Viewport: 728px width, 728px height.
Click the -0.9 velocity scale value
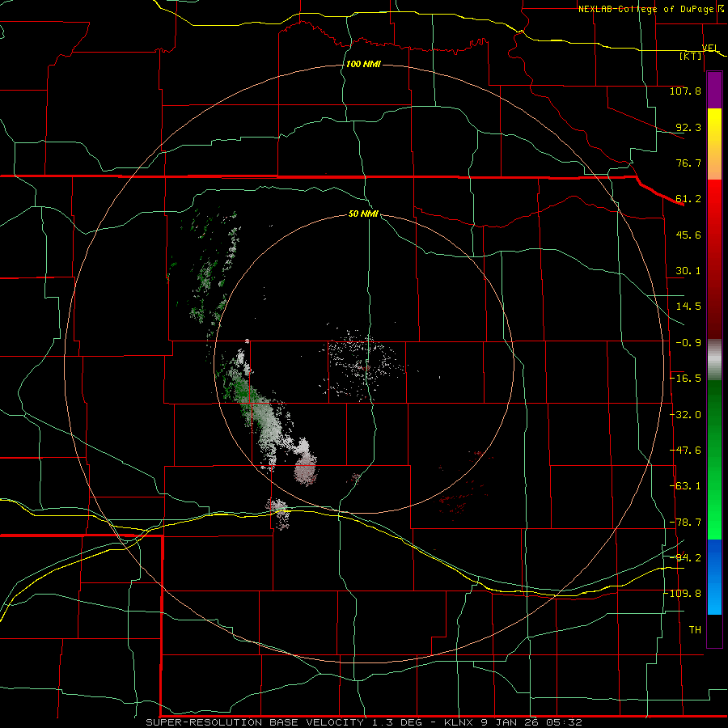[x=688, y=343]
